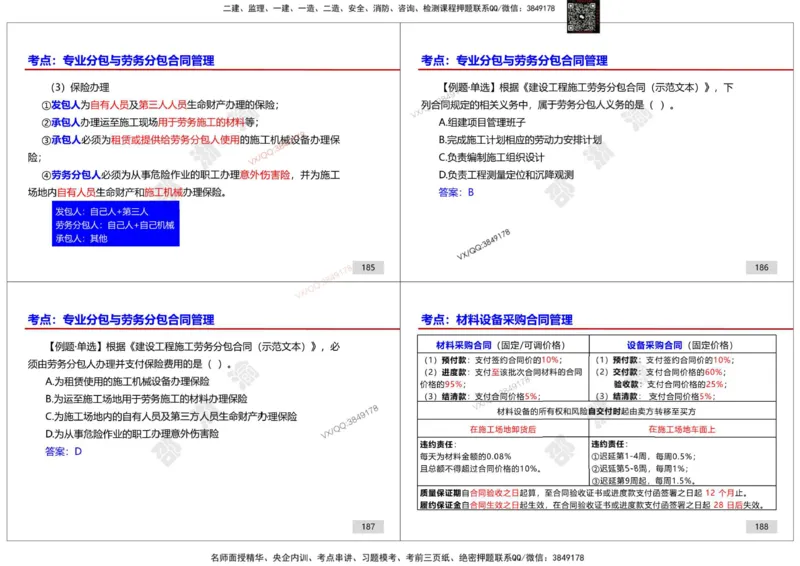This screenshot has width=800, height=566.
Task: Click row 材料设备的所有权和风险自交付时起
Action: tap(596, 411)
